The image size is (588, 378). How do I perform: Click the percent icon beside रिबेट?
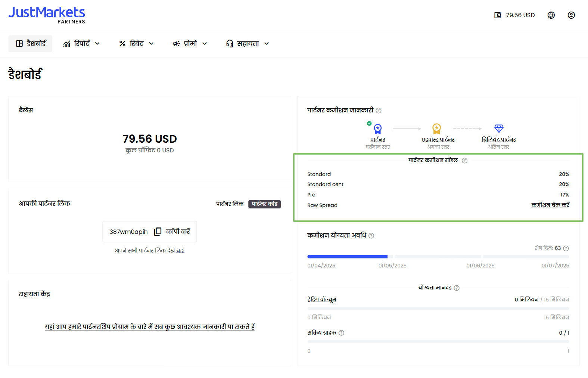pos(122,44)
